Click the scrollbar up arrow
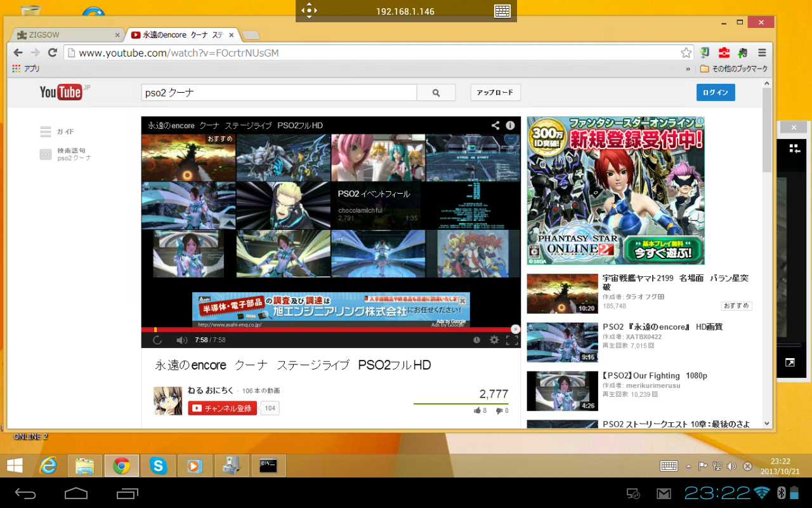Viewport: 812px width, 508px height. coord(767,84)
